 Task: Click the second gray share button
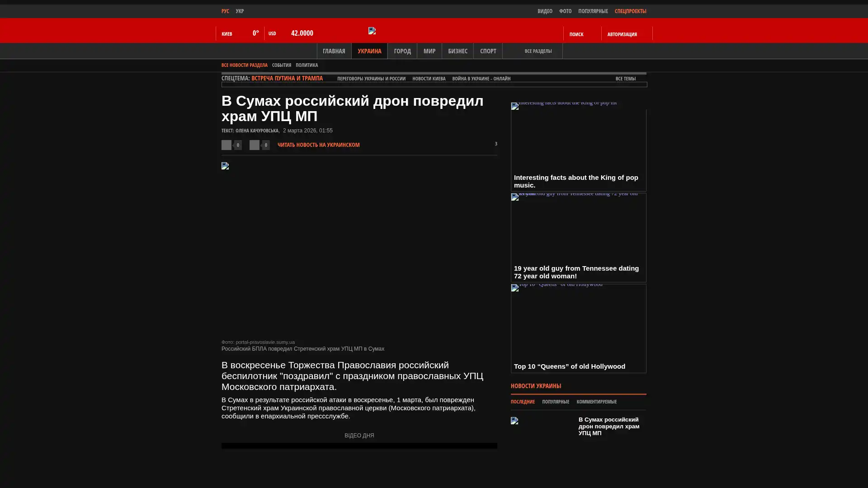[255, 145]
